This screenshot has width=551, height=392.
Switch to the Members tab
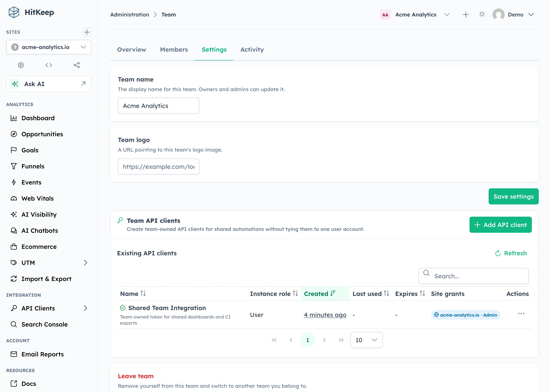pyautogui.click(x=174, y=50)
